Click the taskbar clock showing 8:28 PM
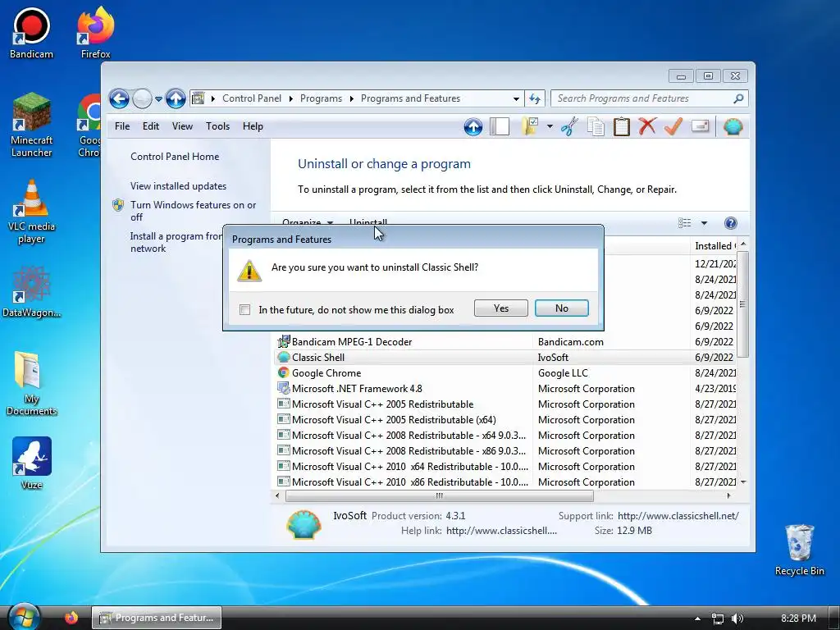 pos(798,619)
